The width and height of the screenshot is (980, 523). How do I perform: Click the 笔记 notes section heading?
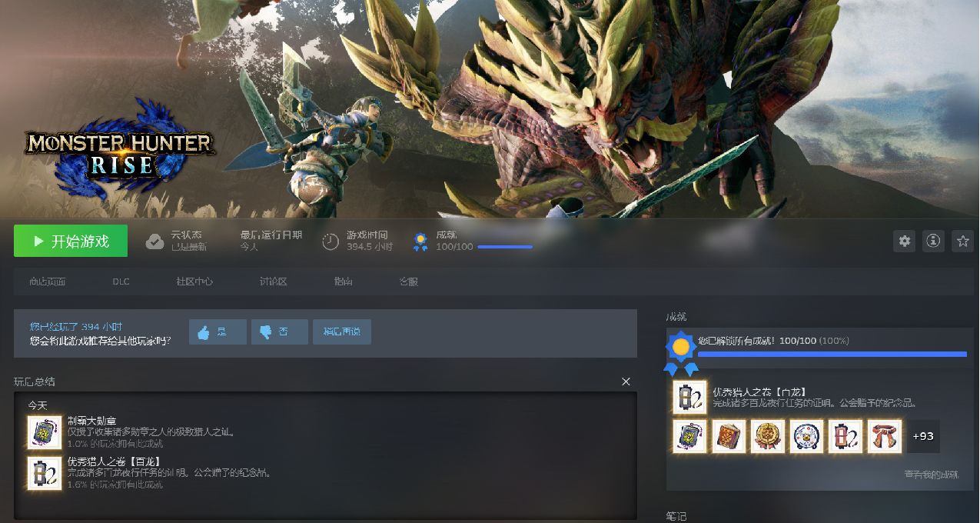676,517
